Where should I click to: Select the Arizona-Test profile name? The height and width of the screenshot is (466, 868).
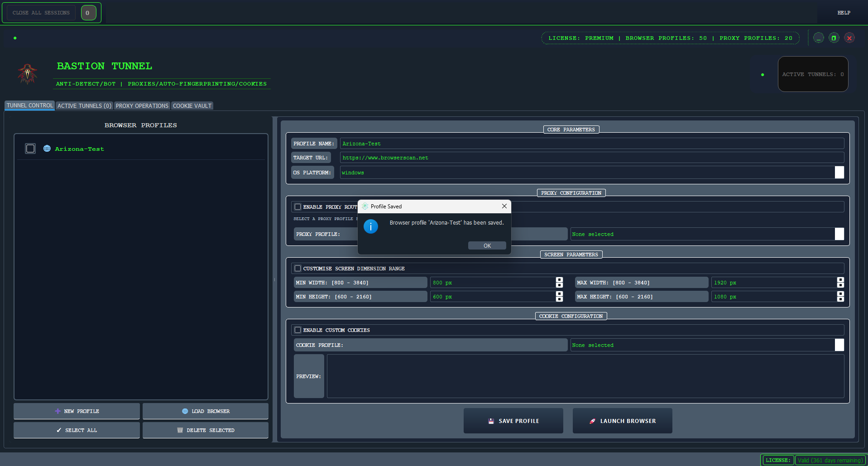point(79,149)
